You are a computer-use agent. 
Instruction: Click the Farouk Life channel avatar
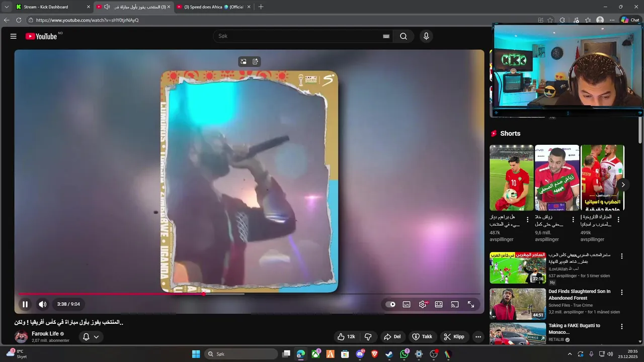(21, 336)
